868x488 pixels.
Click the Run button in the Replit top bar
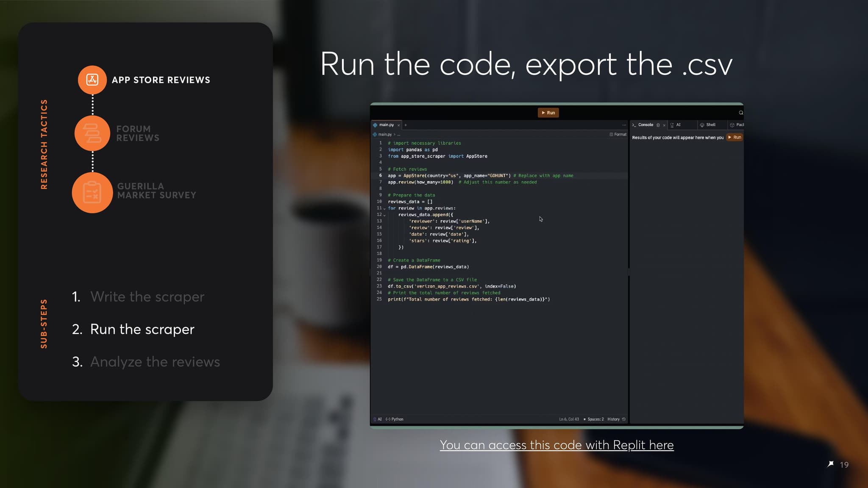coord(548,113)
